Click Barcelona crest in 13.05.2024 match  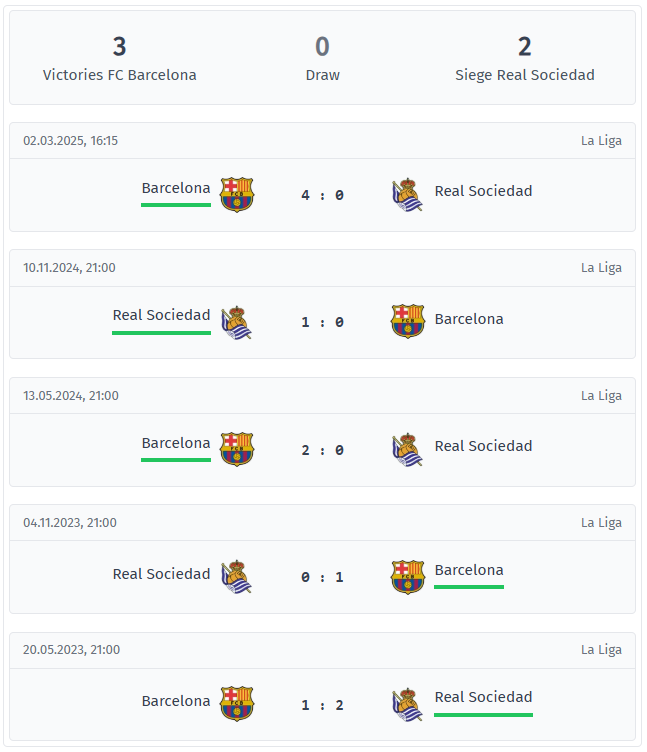[x=237, y=449]
